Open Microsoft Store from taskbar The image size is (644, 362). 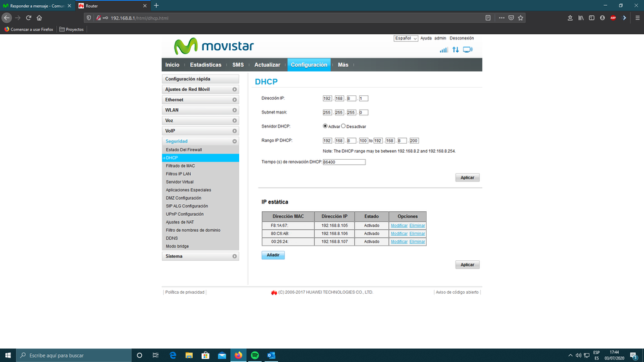206,356
